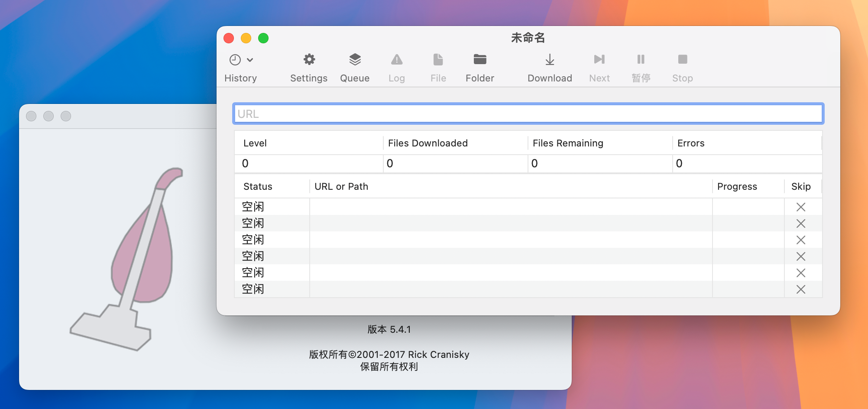868x409 pixels.
Task: Open the Log warning icon
Action: [396, 59]
